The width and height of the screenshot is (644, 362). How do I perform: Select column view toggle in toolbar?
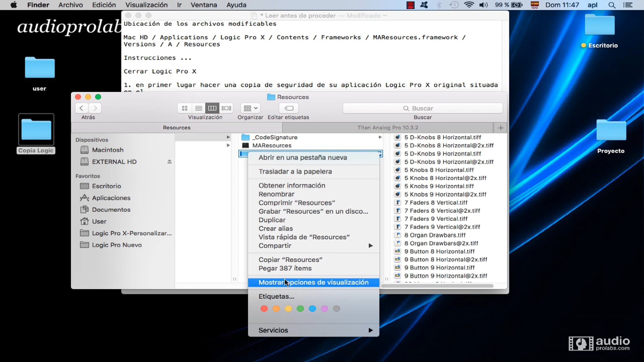pyautogui.click(x=212, y=108)
